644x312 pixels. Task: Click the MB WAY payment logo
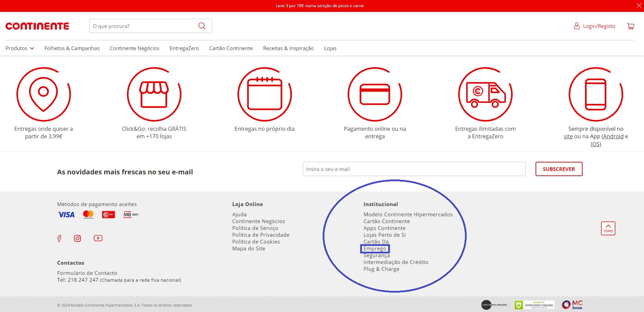[x=131, y=215]
